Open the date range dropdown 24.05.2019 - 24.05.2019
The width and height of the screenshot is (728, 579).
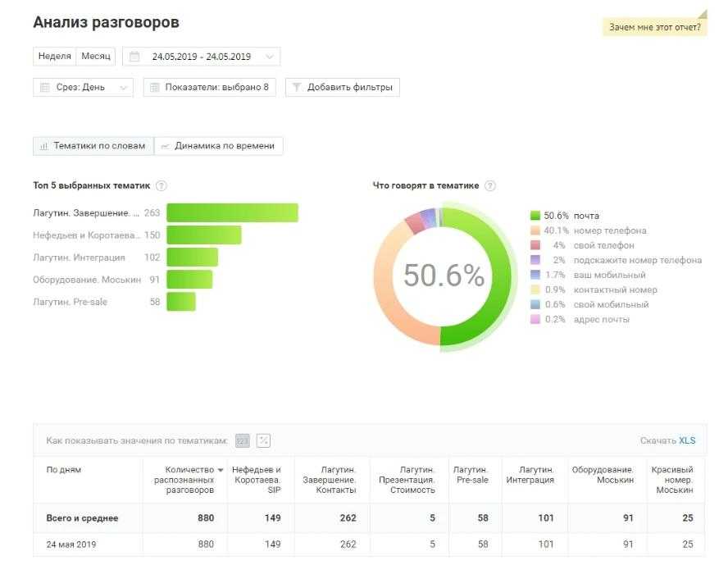pyautogui.click(x=202, y=57)
